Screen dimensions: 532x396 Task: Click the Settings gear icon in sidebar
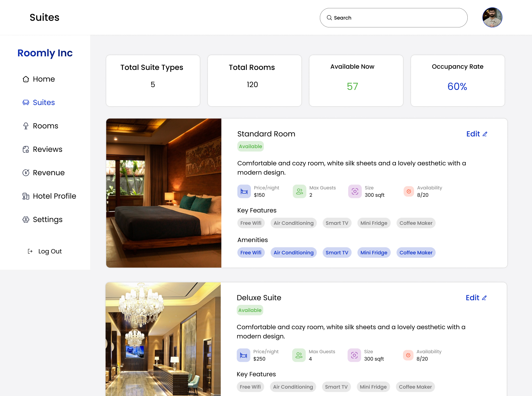coord(26,220)
